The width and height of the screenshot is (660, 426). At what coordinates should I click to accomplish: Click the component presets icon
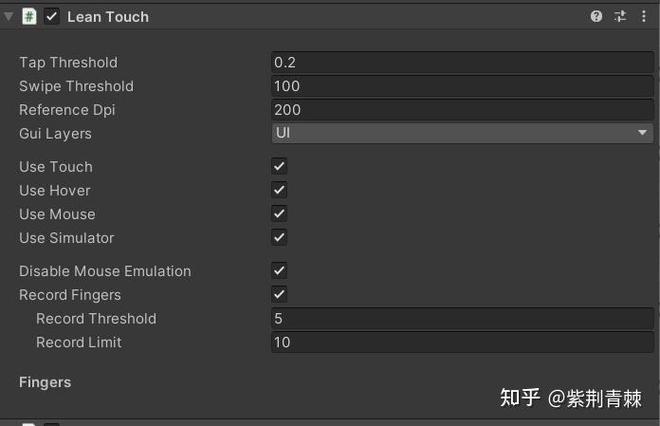(x=620, y=16)
